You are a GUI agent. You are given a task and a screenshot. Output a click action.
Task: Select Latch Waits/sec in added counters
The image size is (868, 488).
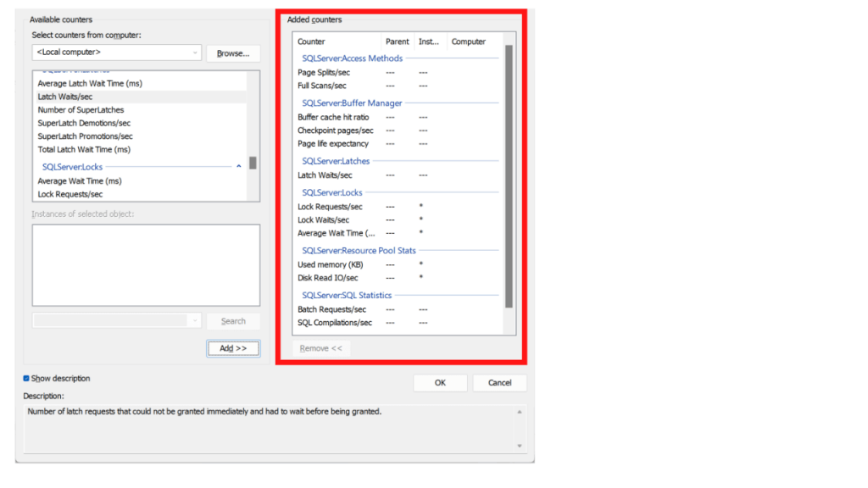pyautogui.click(x=325, y=175)
